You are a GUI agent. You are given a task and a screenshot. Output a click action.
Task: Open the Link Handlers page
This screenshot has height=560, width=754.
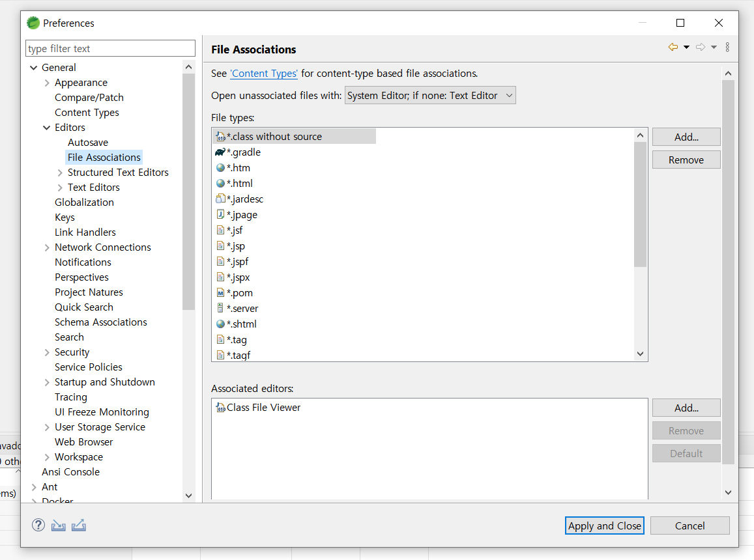coord(85,232)
